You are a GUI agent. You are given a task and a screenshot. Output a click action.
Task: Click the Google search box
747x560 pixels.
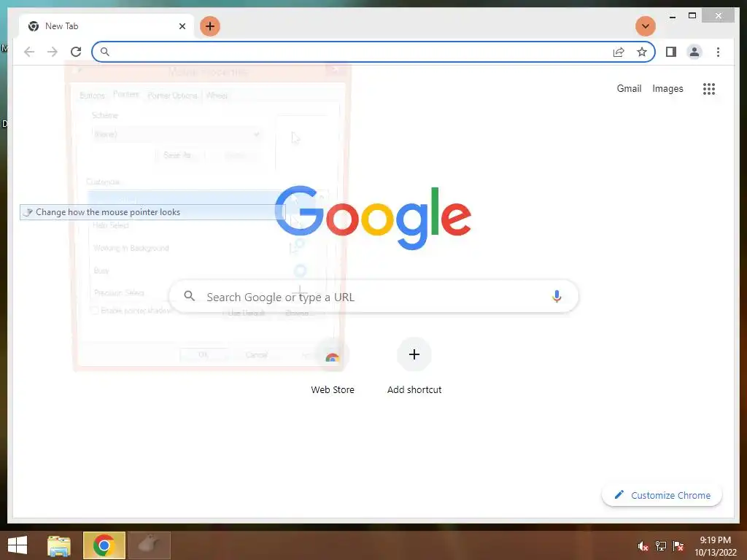point(374,297)
